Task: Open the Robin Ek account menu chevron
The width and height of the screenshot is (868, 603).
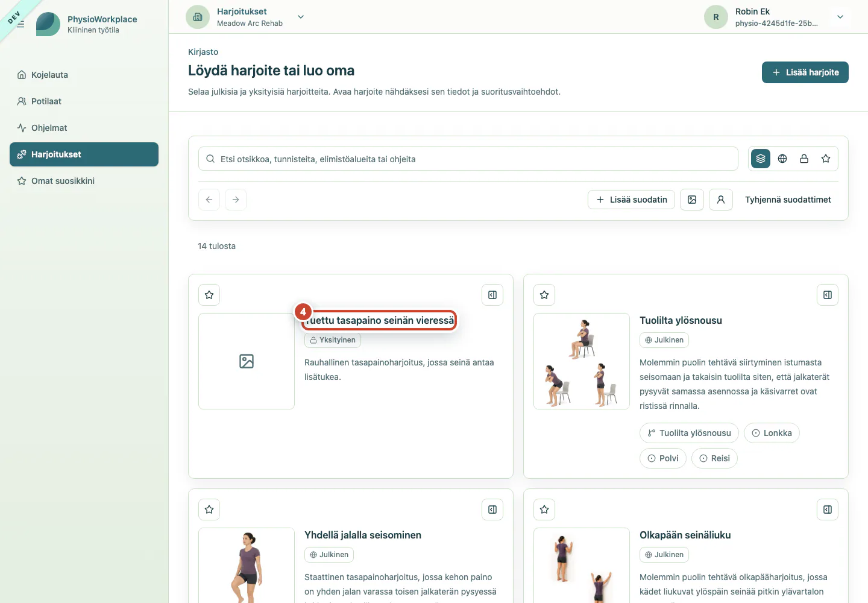Action: tap(840, 17)
